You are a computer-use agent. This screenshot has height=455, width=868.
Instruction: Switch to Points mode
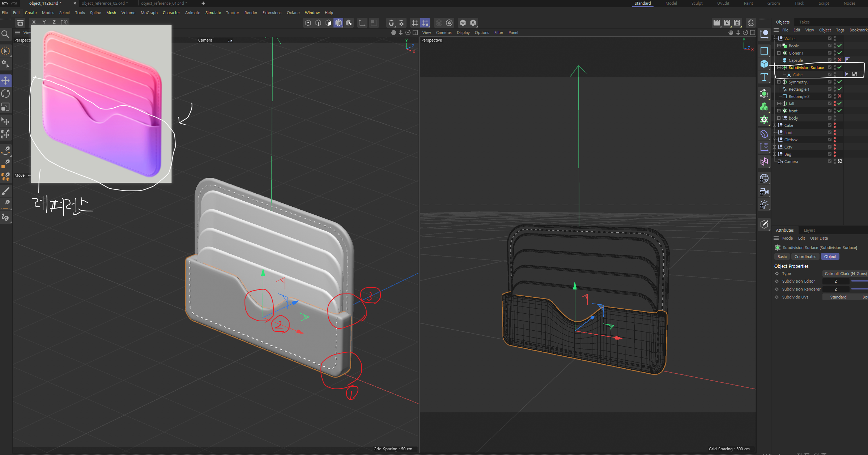pos(308,23)
